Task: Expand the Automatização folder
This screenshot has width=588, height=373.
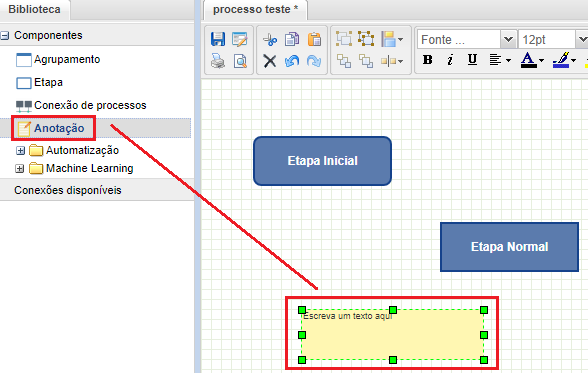Action: click(20, 151)
